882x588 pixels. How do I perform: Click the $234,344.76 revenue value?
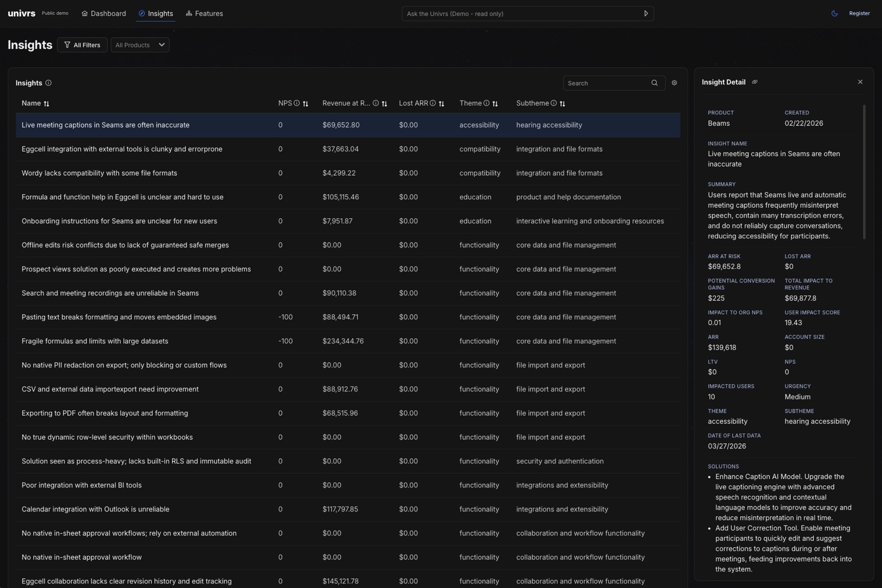pyautogui.click(x=343, y=341)
